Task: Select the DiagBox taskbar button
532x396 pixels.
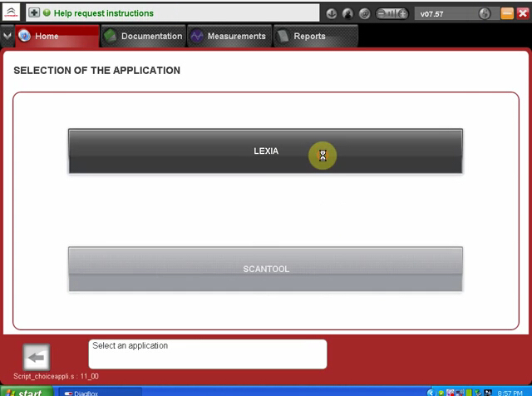Action: 100,392
